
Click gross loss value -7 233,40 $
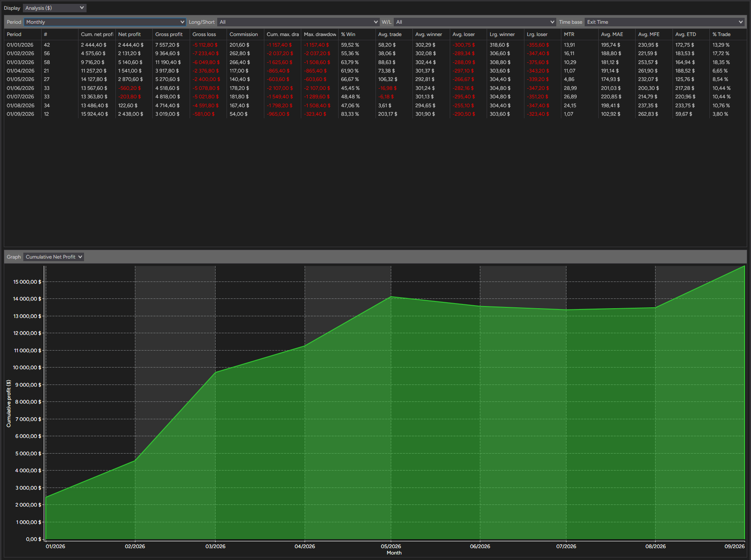(206, 53)
